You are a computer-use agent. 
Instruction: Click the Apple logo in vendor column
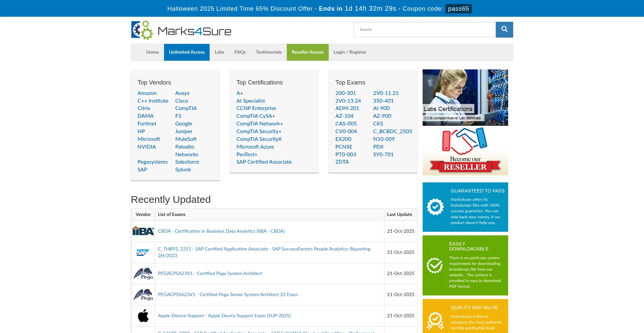click(143, 316)
